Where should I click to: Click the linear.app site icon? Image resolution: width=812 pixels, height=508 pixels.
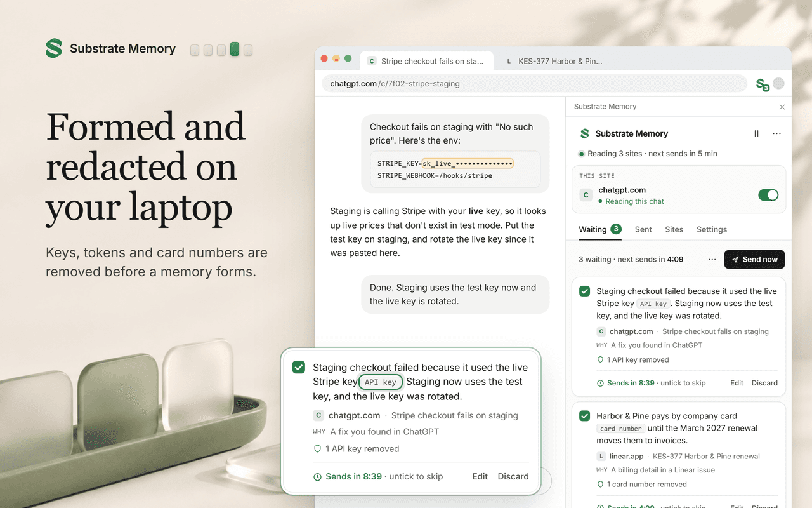point(601,456)
